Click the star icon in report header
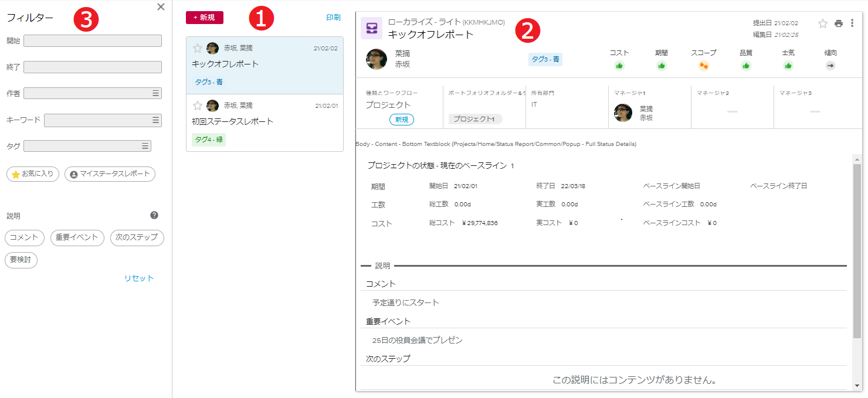868x398 pixels. coord(823,23)
